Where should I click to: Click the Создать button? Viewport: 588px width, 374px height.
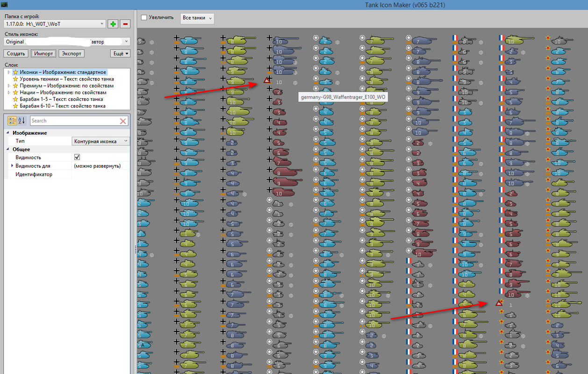click(x=16, y=53)
